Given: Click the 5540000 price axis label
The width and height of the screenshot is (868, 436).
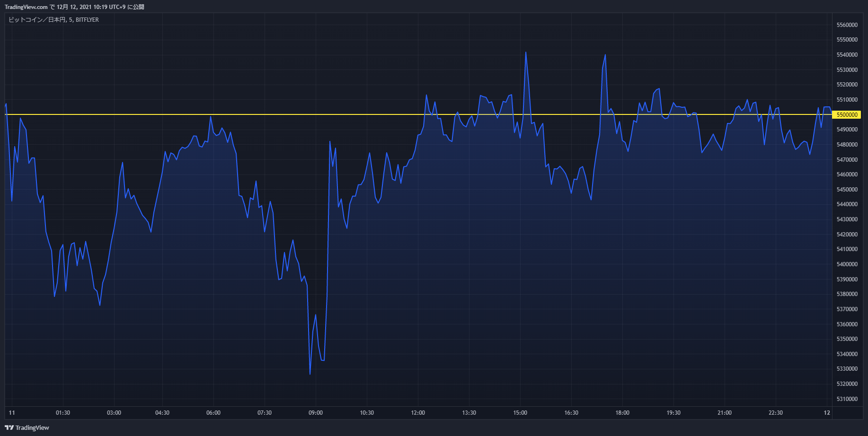Looking at the screenshot, I should [x=847, y=55].
